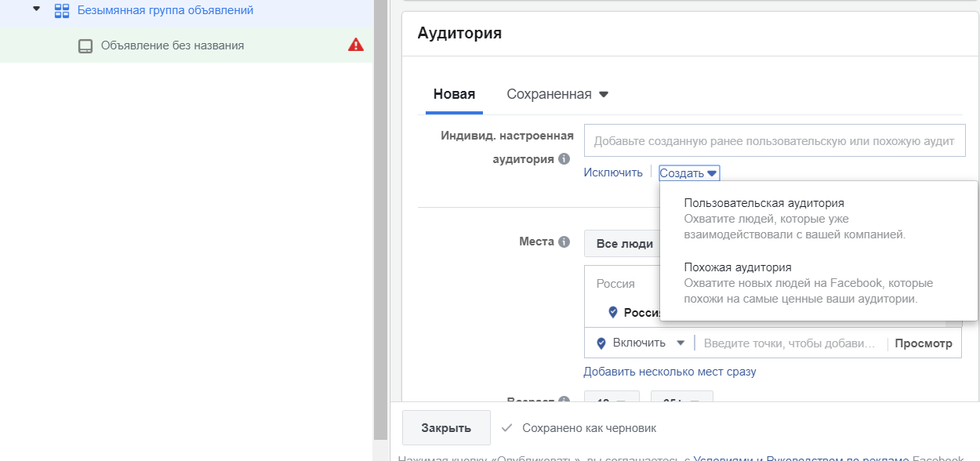Switch to the Новая audience tab

pos(454,94)
